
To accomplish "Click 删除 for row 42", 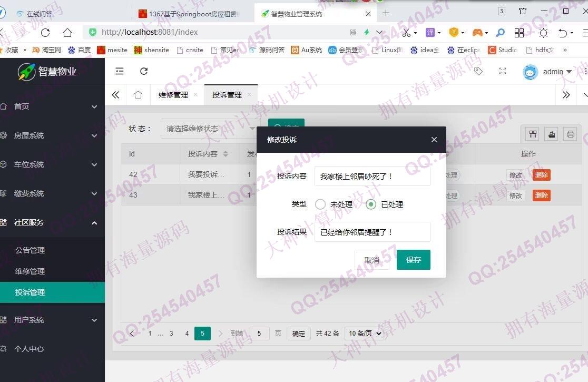I will pos(542,175).
